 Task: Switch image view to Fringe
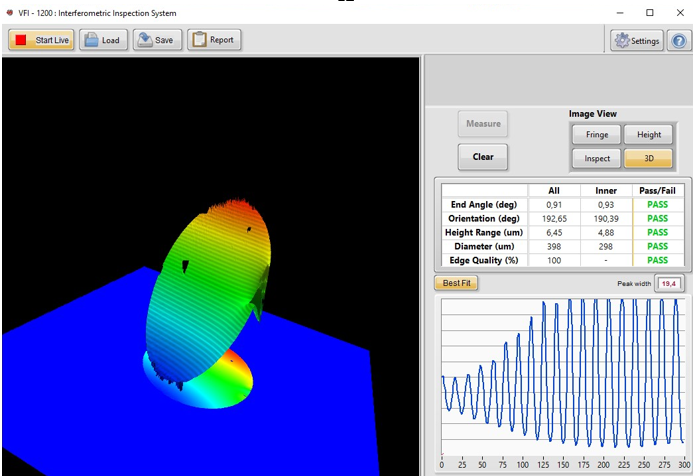(596, 134)
